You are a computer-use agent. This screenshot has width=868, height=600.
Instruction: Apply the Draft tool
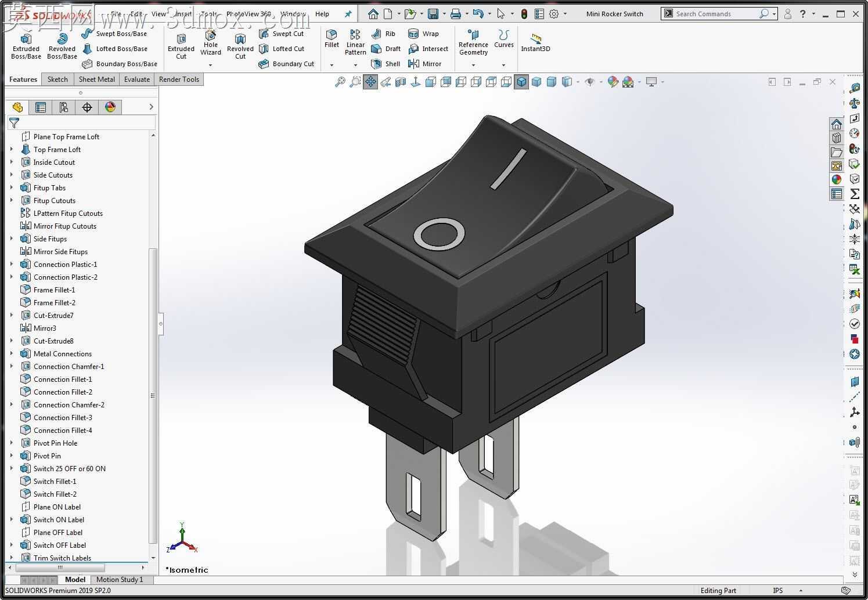pyautogui.click(x=386, y=49)
